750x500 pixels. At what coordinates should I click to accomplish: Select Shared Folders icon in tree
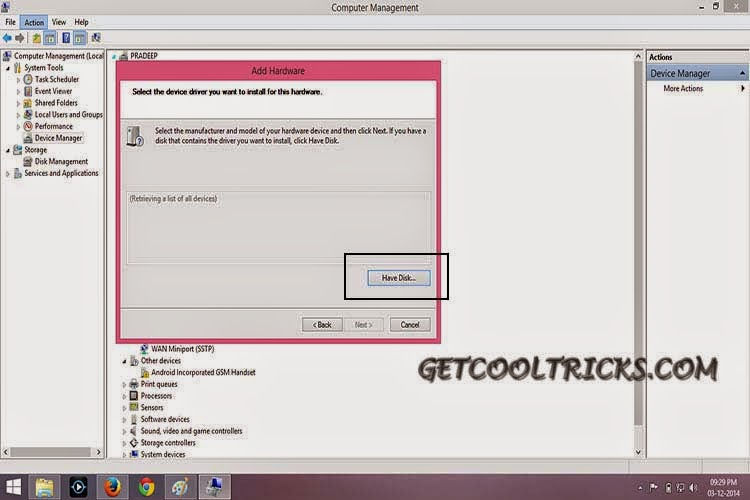tap(28, 103)
